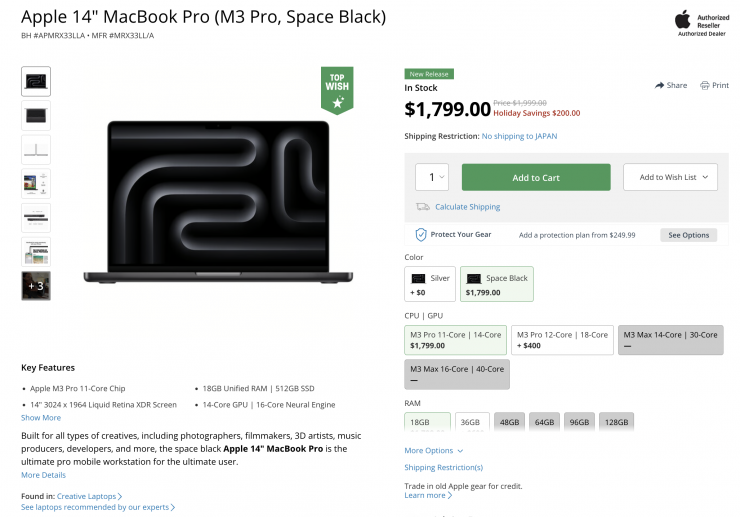Open the quantity dropdown

pos(432,177)
